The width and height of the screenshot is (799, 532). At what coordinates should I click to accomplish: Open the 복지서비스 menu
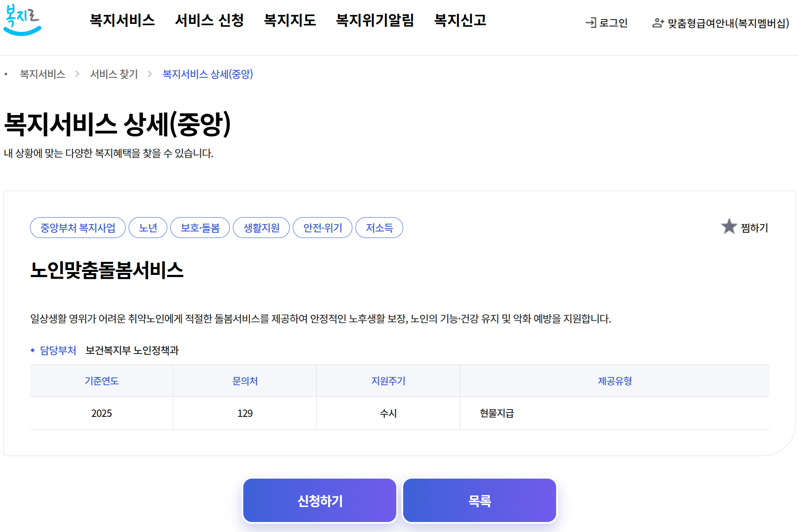click(x=122, y=20)
